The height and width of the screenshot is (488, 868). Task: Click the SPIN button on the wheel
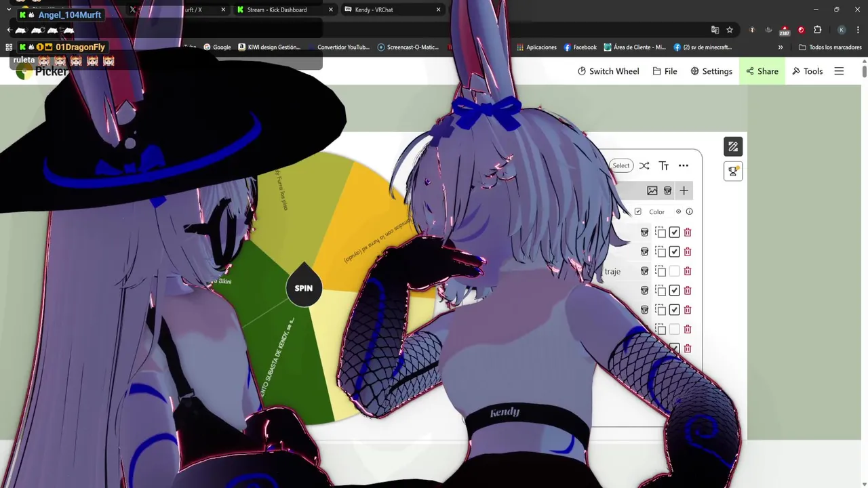304,288
